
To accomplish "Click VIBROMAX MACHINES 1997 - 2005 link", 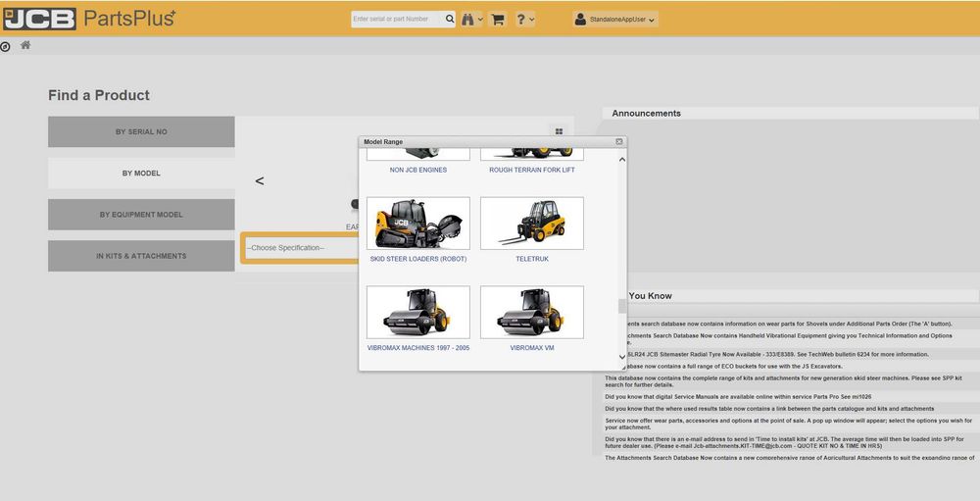I will point(418,348).
